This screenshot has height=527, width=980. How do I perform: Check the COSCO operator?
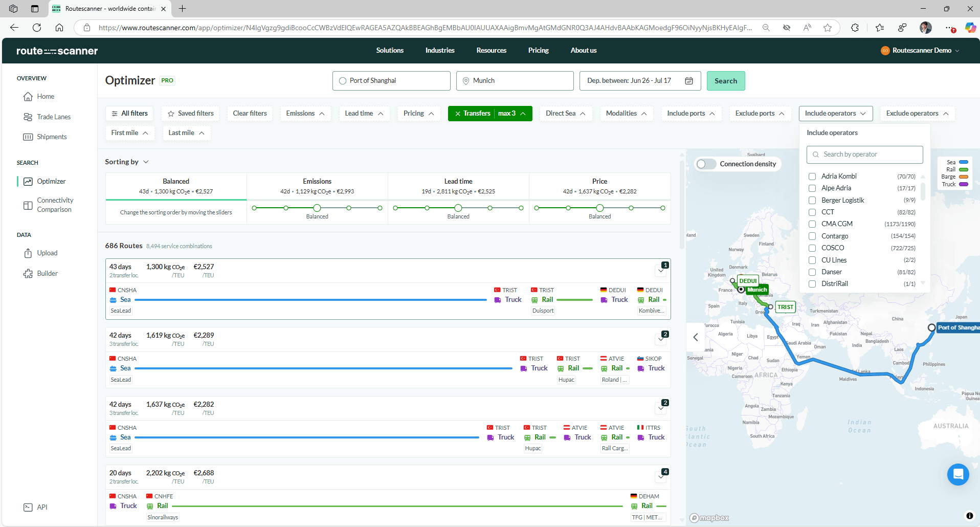pos(812,248)
